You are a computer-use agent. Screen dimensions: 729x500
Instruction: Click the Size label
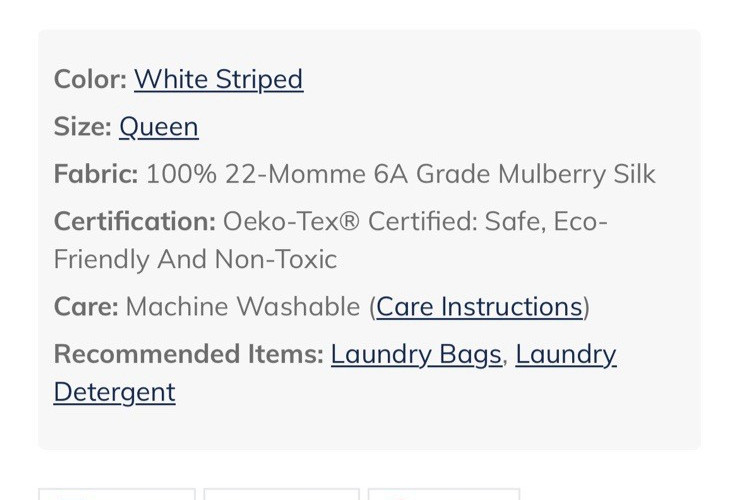pos(83,127)
